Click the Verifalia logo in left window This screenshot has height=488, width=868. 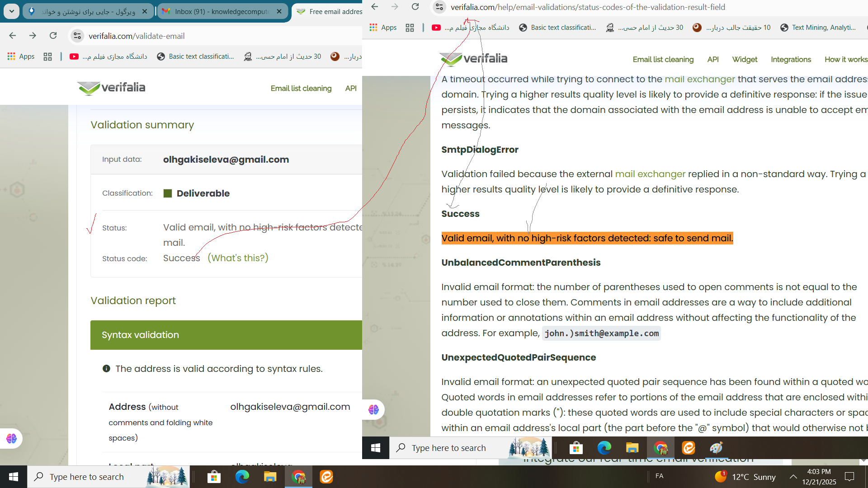pyautogui.click(x=111, y=88)
